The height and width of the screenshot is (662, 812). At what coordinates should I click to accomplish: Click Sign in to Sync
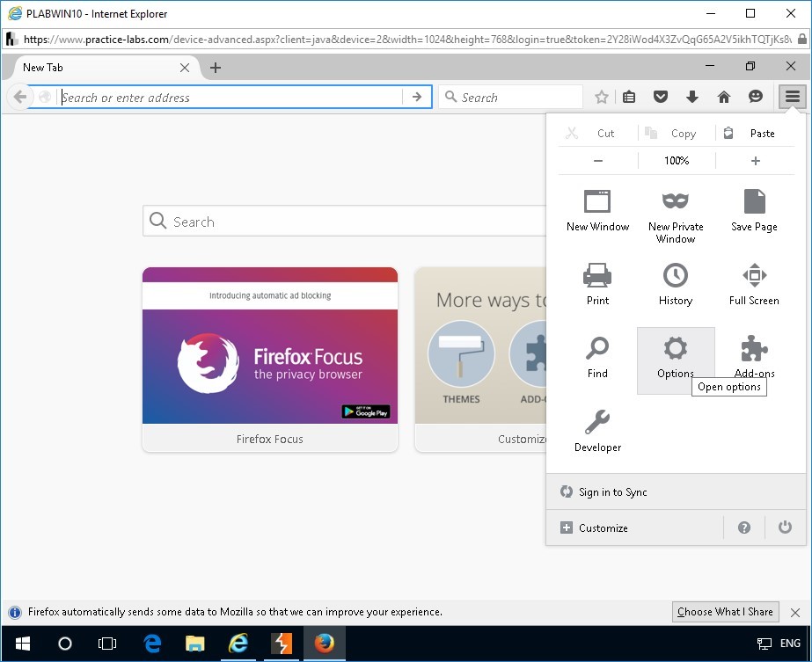(612, 492)
